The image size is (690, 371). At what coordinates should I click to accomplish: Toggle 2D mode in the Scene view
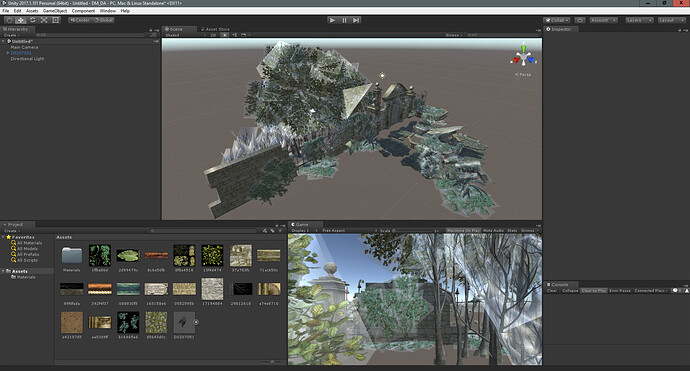213,35
